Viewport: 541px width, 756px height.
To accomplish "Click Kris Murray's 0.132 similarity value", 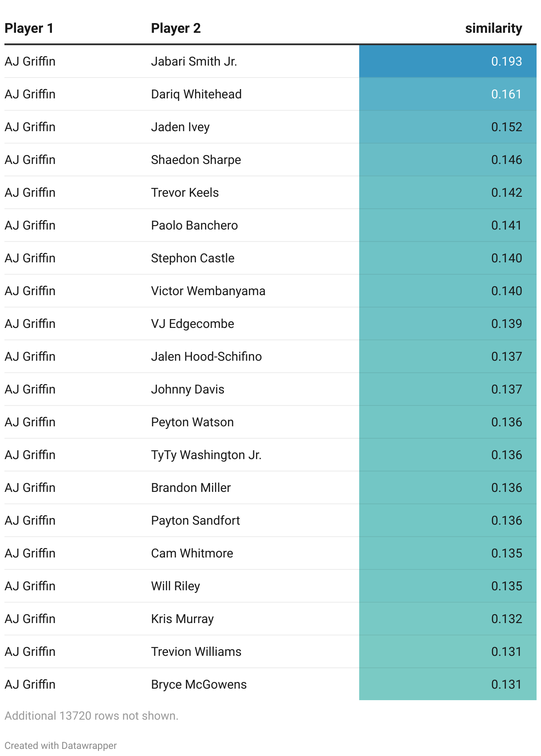I will [x=506, y=619].
